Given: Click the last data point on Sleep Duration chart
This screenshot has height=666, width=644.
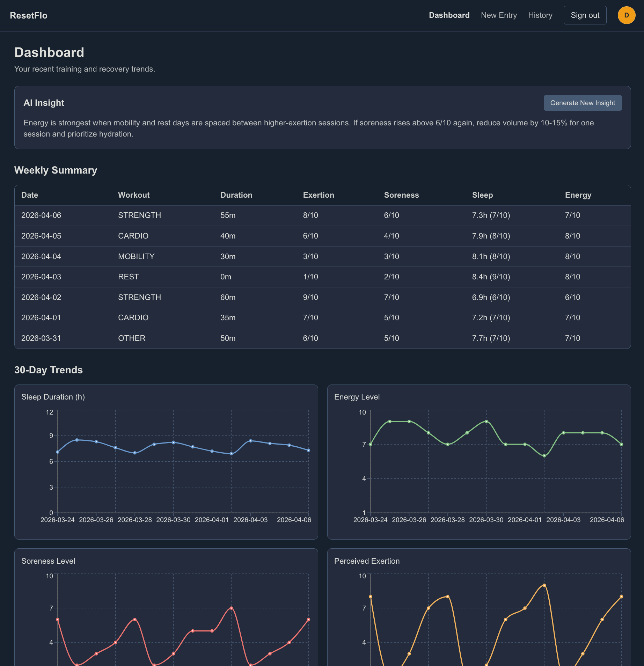Looking at the screenshot, I should [308, 451].
